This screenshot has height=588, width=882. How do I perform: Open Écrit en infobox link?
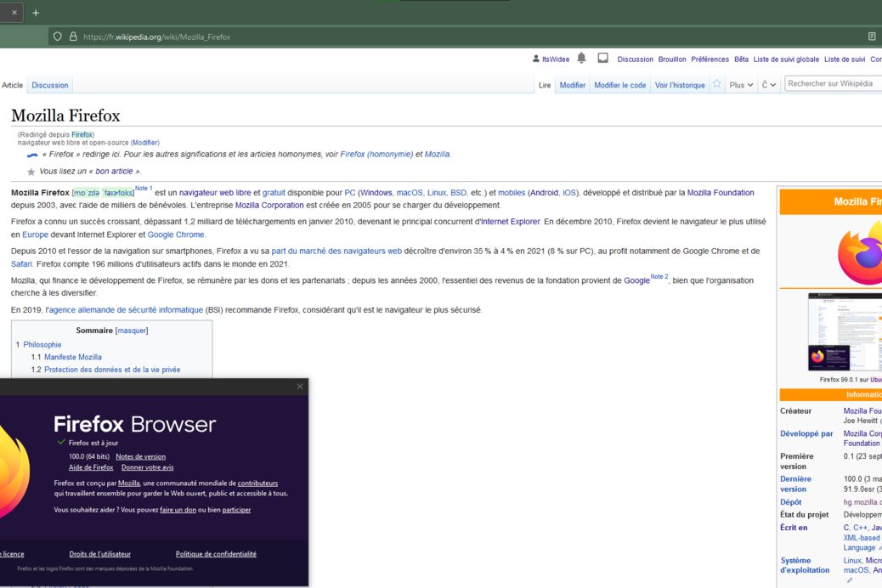794,527
